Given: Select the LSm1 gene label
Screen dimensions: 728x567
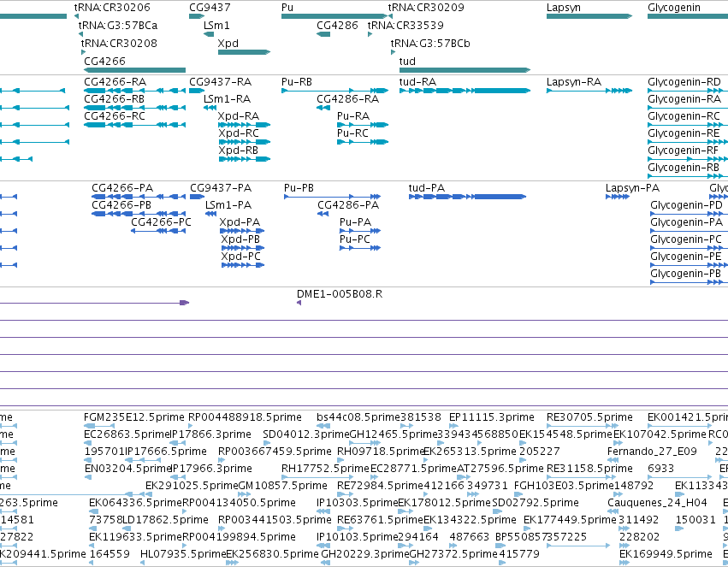Looking at the screenshot, I should (x=216, y=26).
